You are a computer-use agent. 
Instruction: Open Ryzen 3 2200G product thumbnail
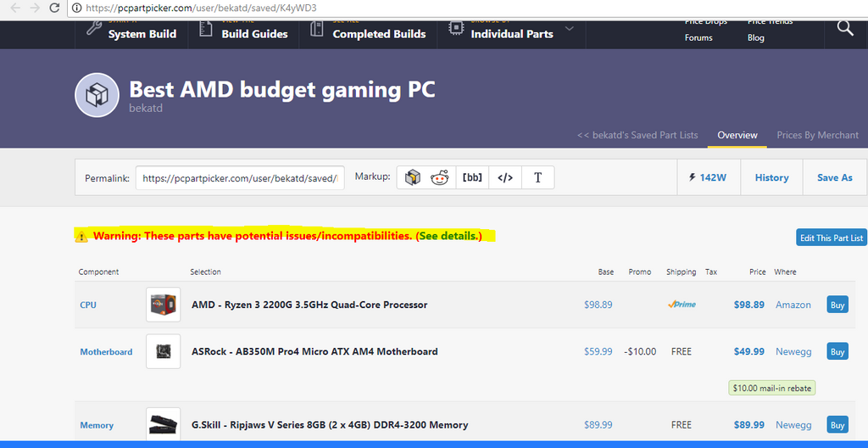(164, 305)
